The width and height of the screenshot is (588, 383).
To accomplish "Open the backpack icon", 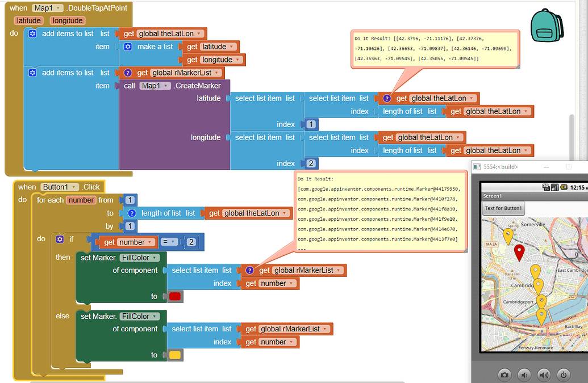I will point(547,25).
